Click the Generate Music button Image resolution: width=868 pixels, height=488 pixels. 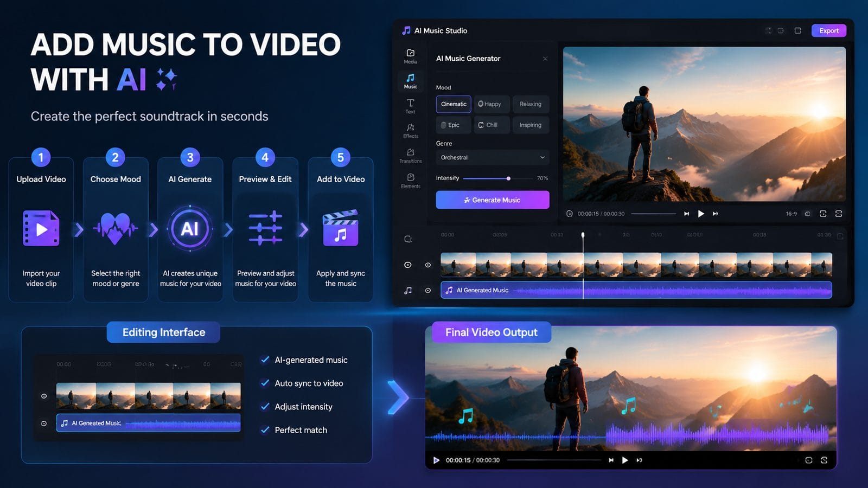pyautogui.click(x=493, y=200)
